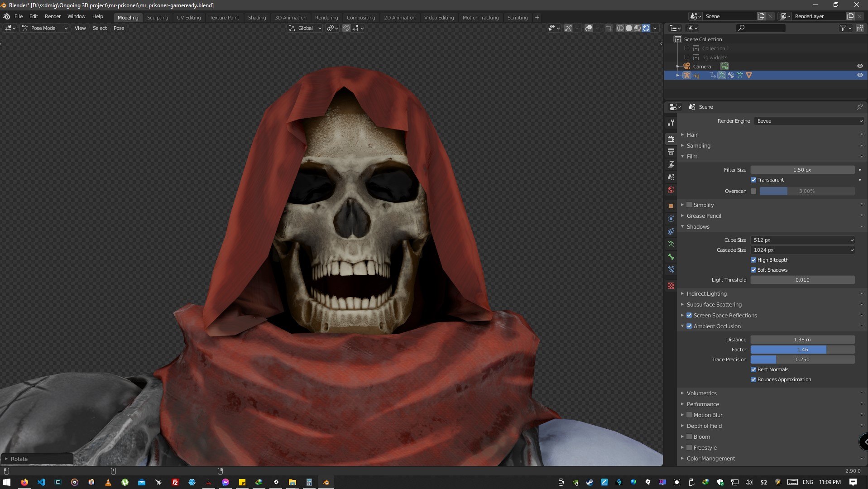Open the Bone Constraints properties tab
Image resolution: width=868 pixels, height=489 pixels.
pyautogui.click(x=671, y=269)
